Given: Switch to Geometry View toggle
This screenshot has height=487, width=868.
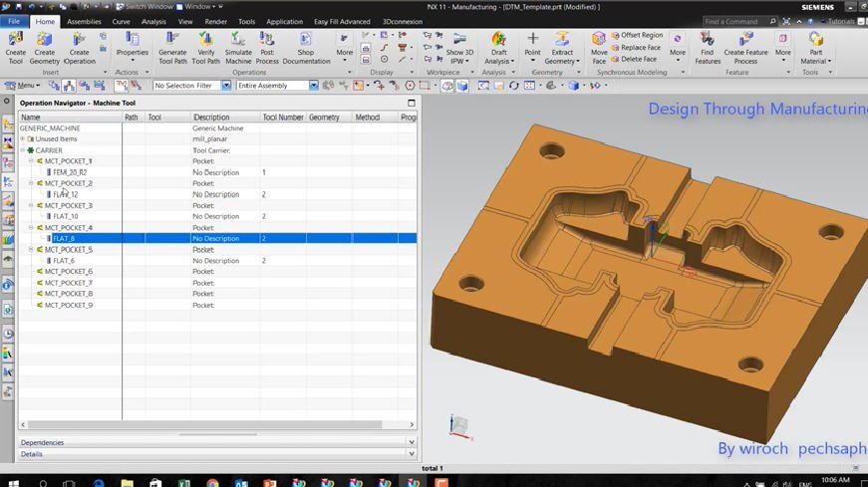Looking at the screenshot, I should [x=84, y=86].
